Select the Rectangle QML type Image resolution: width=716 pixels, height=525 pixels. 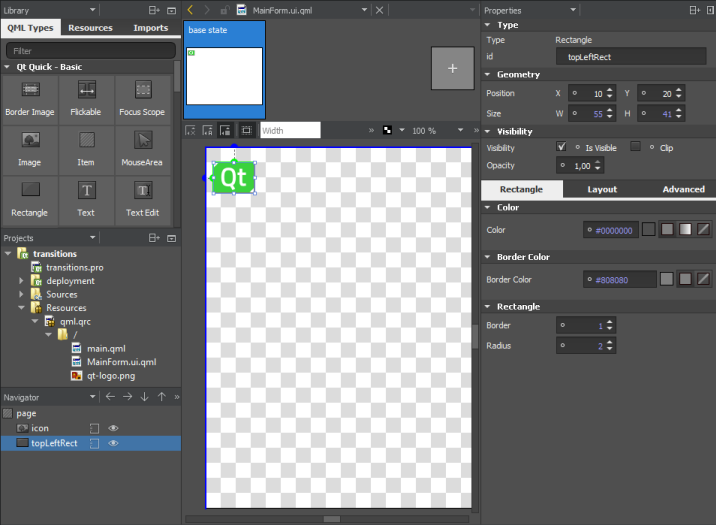(x=30, y=200)
